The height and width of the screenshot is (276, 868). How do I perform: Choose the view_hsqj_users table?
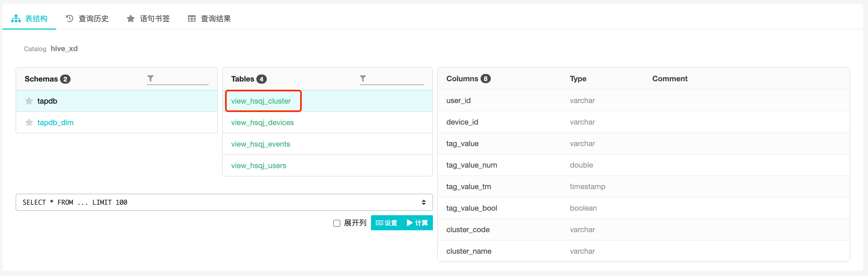tap(258, 166)
